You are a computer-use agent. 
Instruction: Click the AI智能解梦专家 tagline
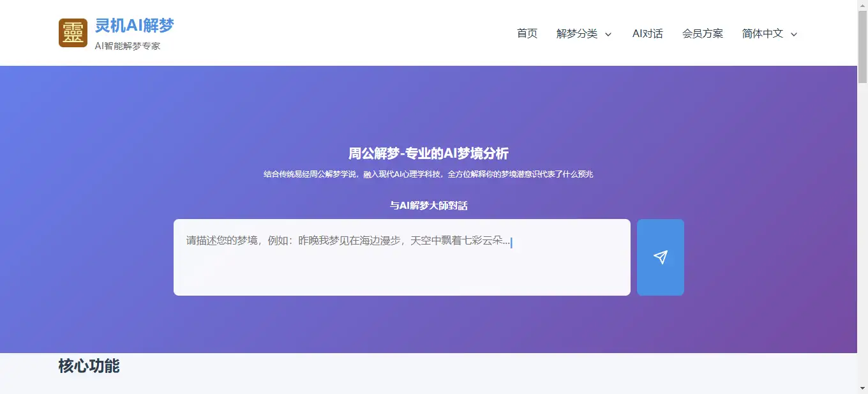127,46
